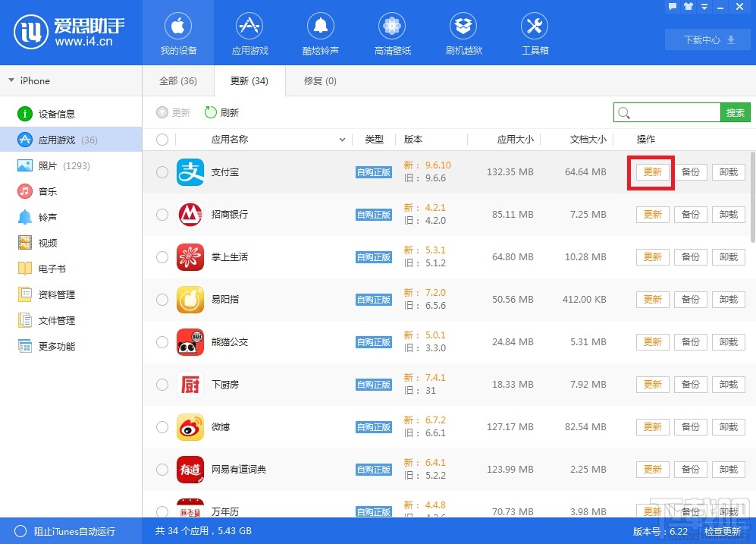
Task: Open the feedback chat icon in title bar
Action: point(673,7)
